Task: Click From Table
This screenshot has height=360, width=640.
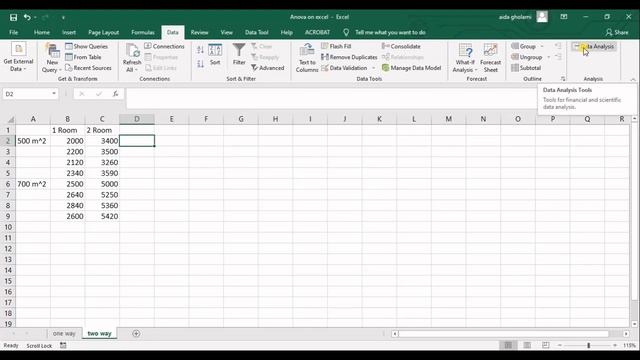Action: point(83,57)
